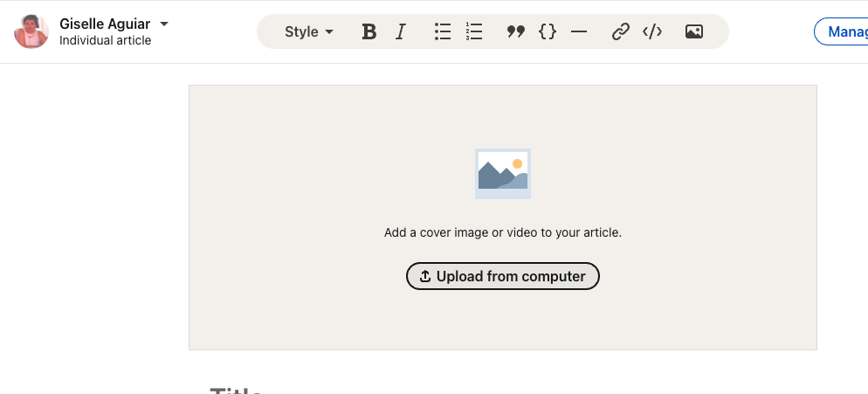Add a blockquote to the article
868x394 pixels.
(516, 32)
